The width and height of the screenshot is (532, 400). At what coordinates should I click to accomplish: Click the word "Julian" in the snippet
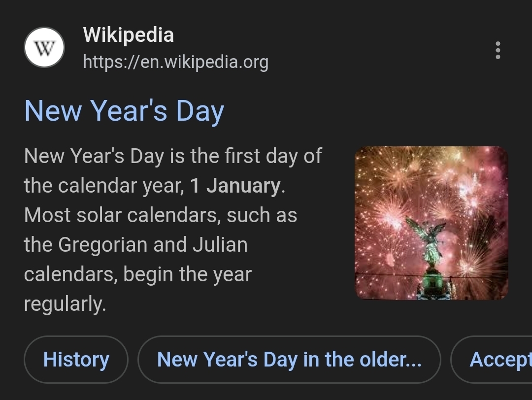point(220,245)
